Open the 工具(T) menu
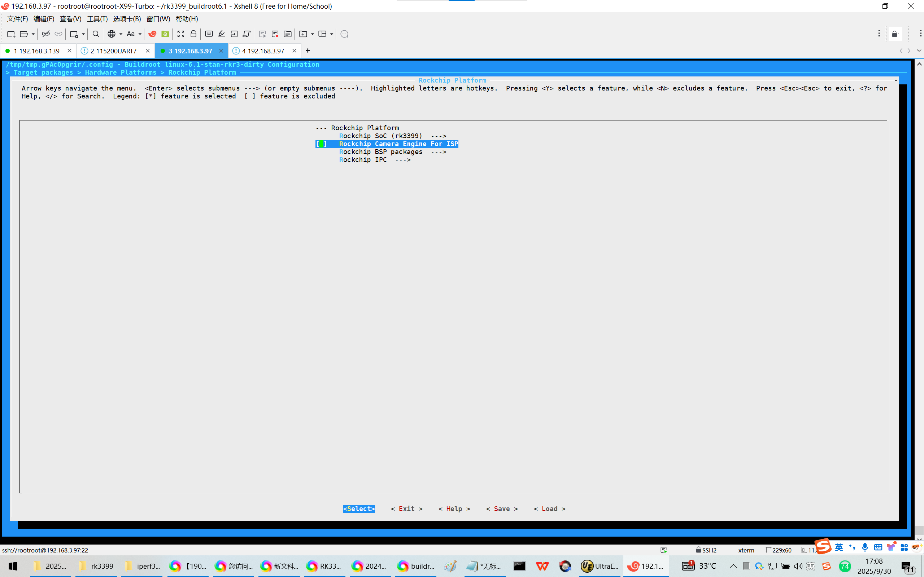Viewport: 924px width, 577px height. point(97,19)
